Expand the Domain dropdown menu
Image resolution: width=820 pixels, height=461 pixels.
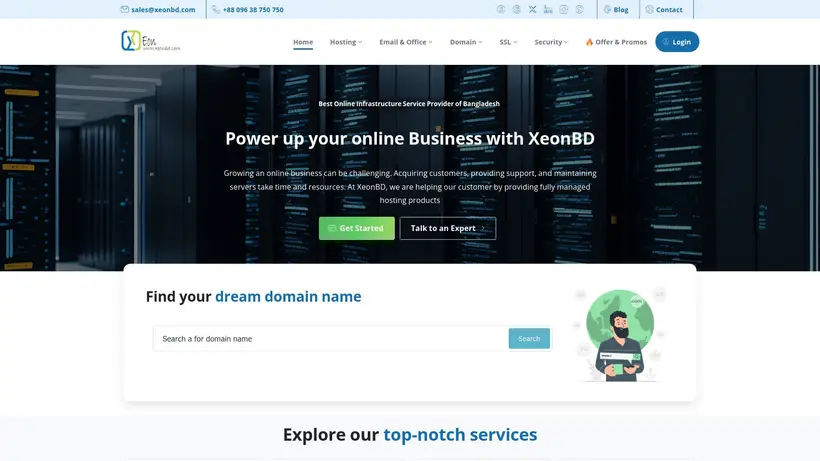[466, 42]
